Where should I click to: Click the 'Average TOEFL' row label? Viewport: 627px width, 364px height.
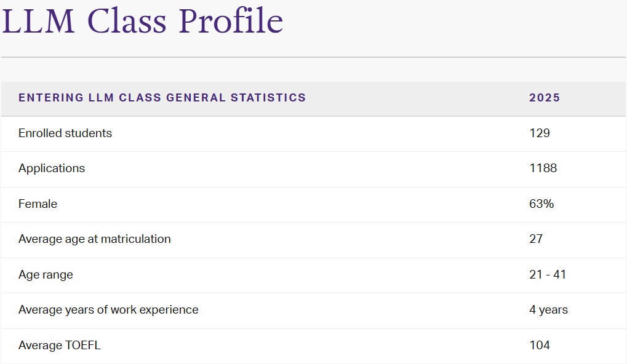[60, 345]
